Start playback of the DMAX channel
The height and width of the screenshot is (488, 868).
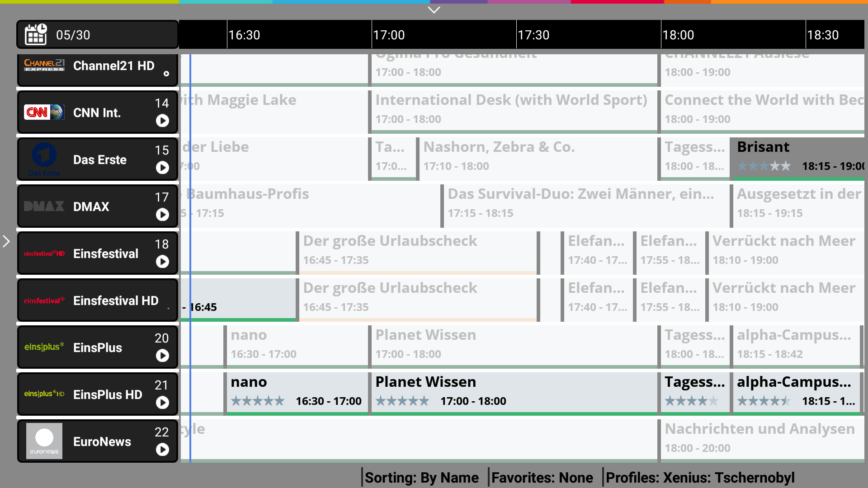pos(162,215)
